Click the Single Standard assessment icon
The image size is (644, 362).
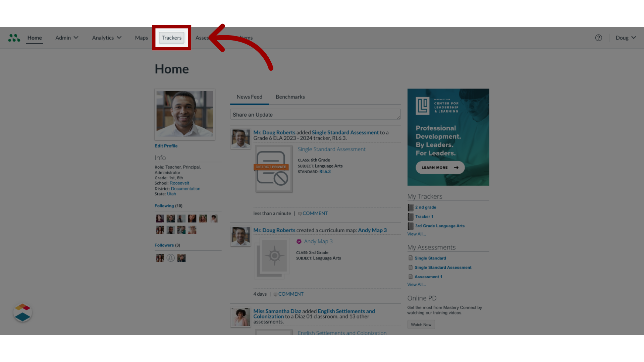point(410,258)
